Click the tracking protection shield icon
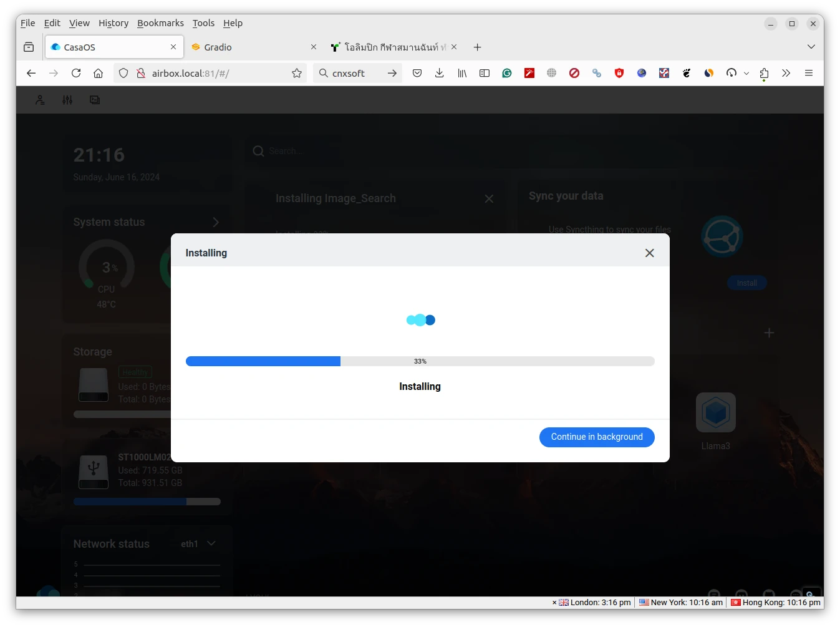This screenshot has height=627, width=840. point(123,73)
